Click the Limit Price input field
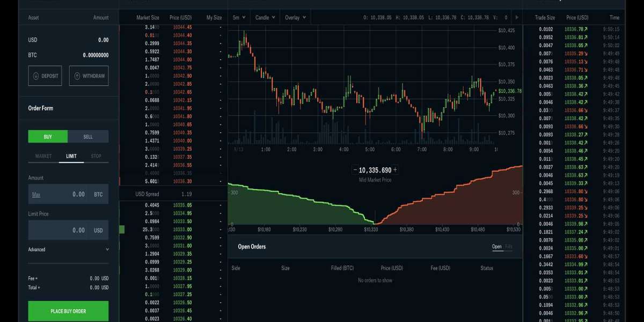The height and width of the screenshot is (322, 644). (59, 230)
